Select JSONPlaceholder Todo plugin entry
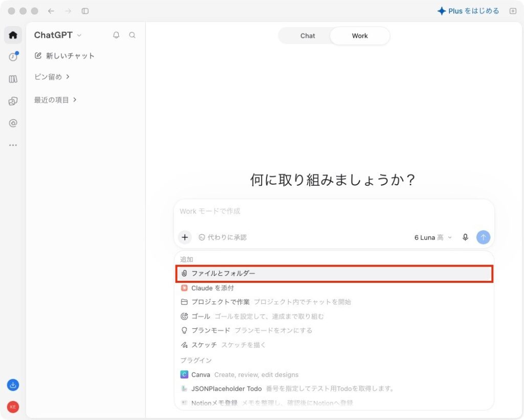524x420 pixels. tap(334, 389)
